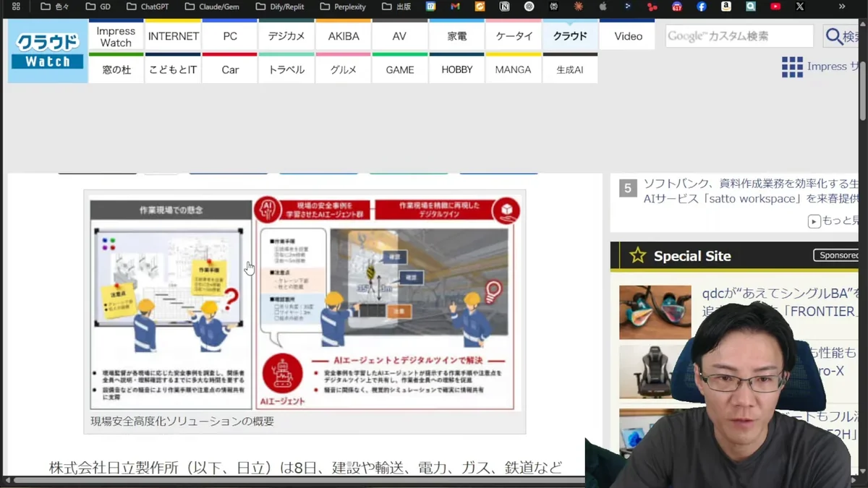Go to the MANGA tab

(514, 69)
